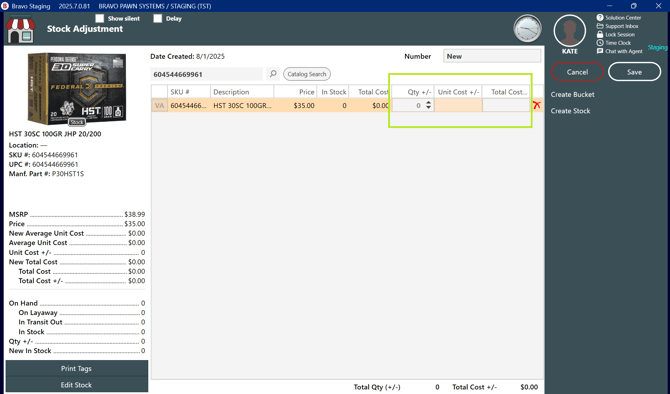Click the Total Qty (+/-) footer label
This screenshot has width=670, height=394.
377,387
